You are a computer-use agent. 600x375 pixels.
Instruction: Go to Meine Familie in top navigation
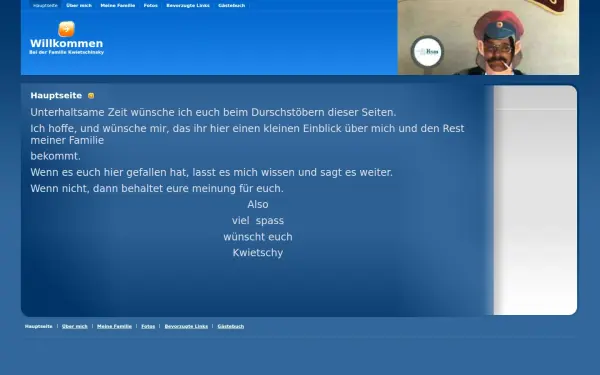(x=118, y=6)
